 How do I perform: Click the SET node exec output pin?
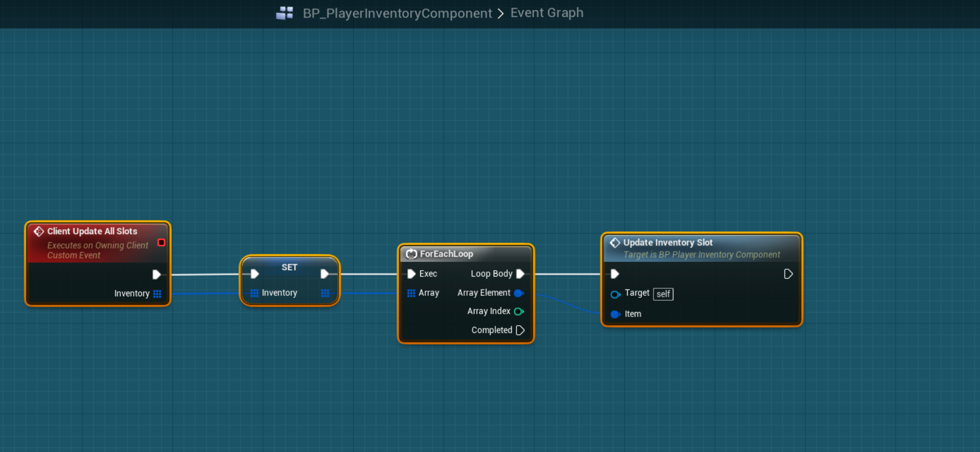[x=324, y=274]
